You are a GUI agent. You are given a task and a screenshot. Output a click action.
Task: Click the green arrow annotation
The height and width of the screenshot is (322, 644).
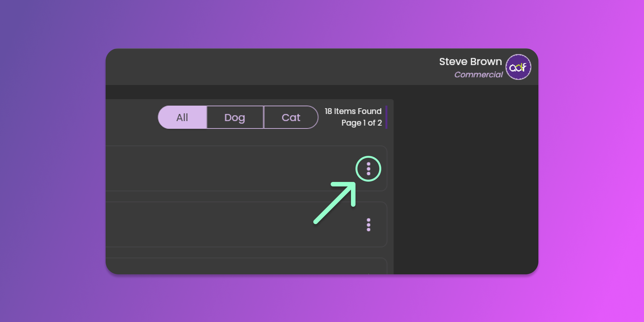(x=335, y=203)
